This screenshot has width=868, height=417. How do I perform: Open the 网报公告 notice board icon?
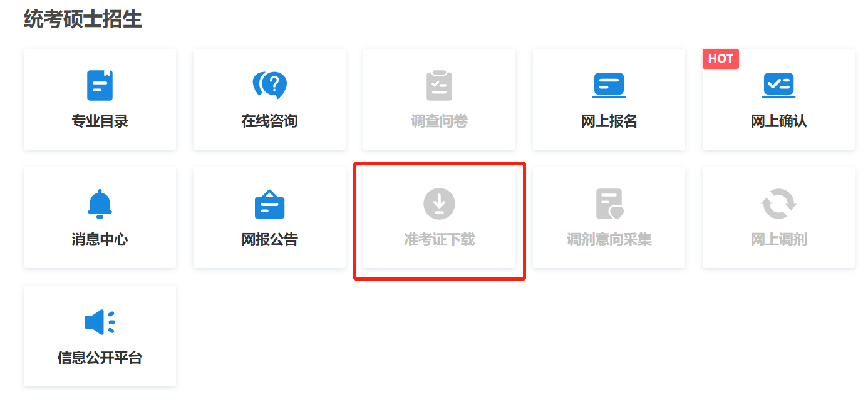click(269, 203)
